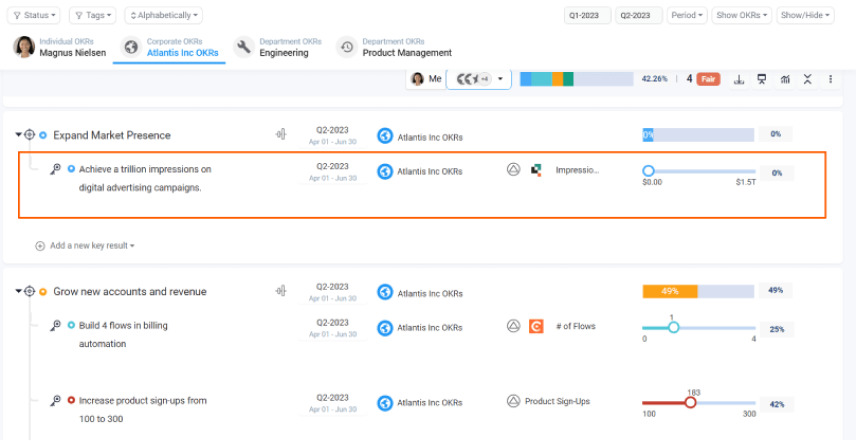Viewport: 856px width, 441px height.
Task: Click globe icon on Build 4 flows row
Action: pyautogui.click(x=385, y=328)
